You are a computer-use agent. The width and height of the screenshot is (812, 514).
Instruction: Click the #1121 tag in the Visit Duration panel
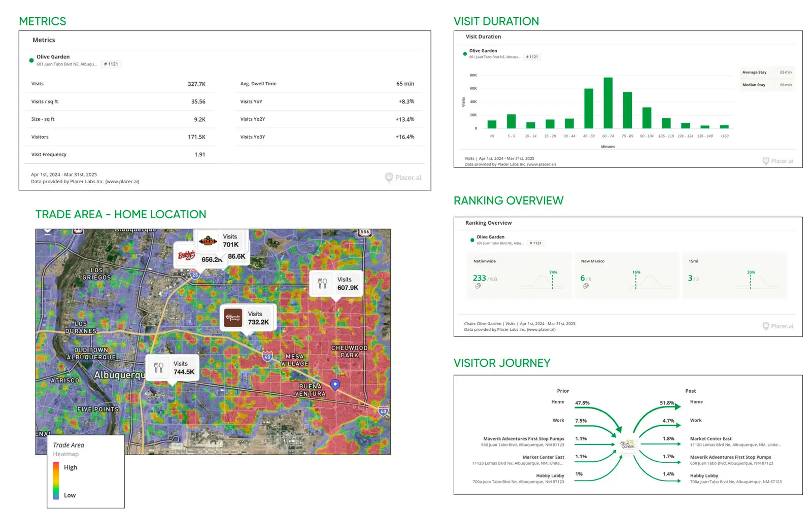tap(532, 57)
